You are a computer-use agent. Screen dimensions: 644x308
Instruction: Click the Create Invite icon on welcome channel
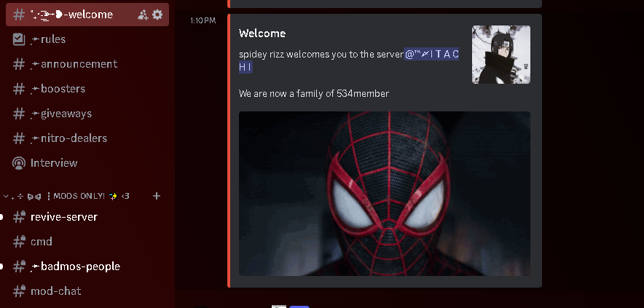point(143,15)
